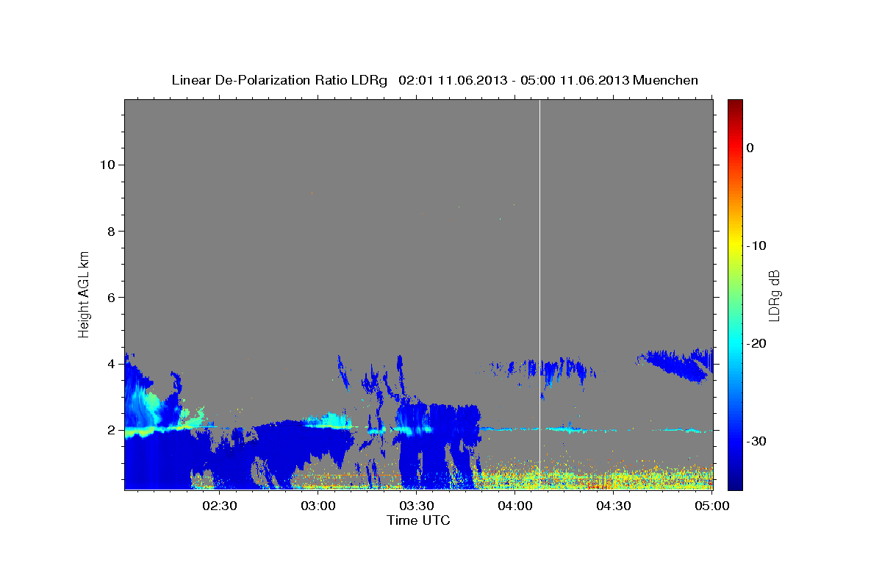Viewport: 882px width, 588px height.
Task: Click the 'LDRg dB' colorbar label
Action: click(774, 295)
